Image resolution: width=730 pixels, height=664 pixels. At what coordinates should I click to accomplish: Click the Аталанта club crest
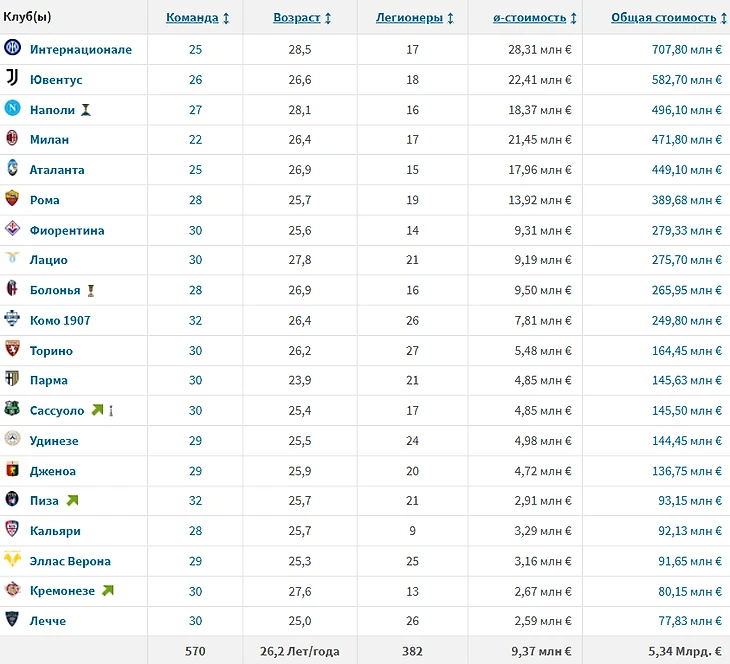tap(13, 168)
